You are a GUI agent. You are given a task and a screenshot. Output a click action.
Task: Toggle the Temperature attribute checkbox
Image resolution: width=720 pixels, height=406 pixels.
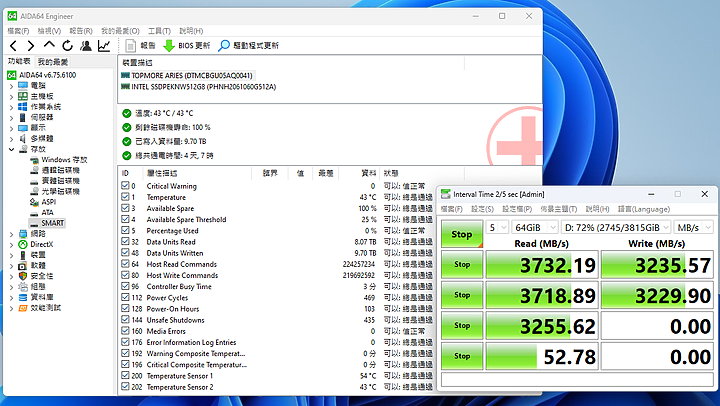click(125, 197)
